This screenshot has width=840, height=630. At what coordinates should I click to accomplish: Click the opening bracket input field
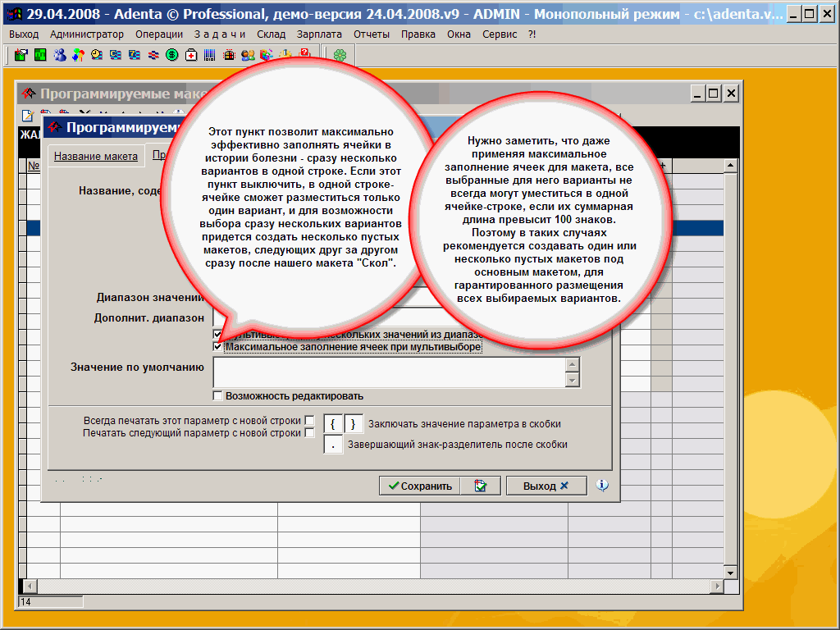point(332,424)
